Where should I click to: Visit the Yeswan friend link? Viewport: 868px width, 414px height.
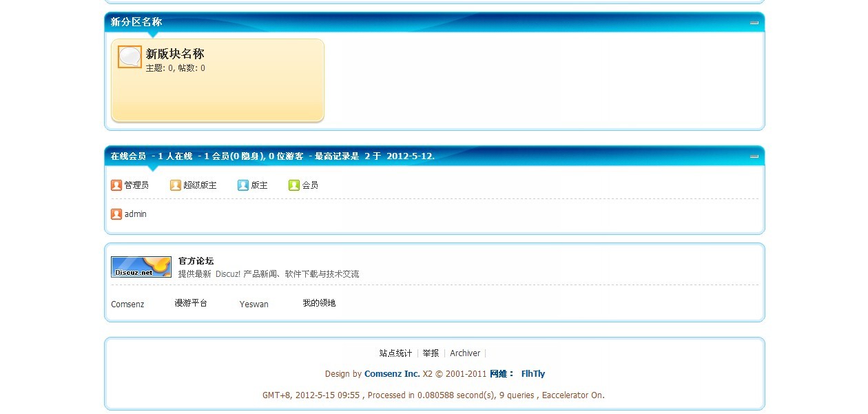click(x=254, y=304)
